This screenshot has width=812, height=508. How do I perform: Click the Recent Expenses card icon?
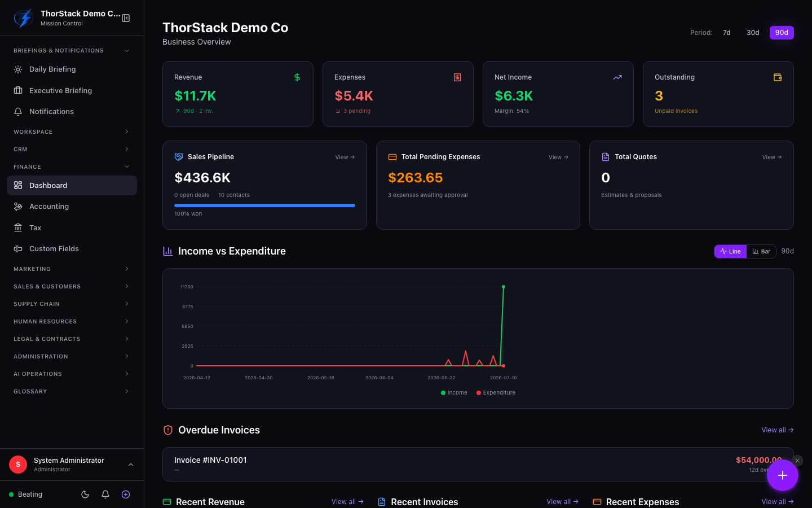click(x=597, y=502)
